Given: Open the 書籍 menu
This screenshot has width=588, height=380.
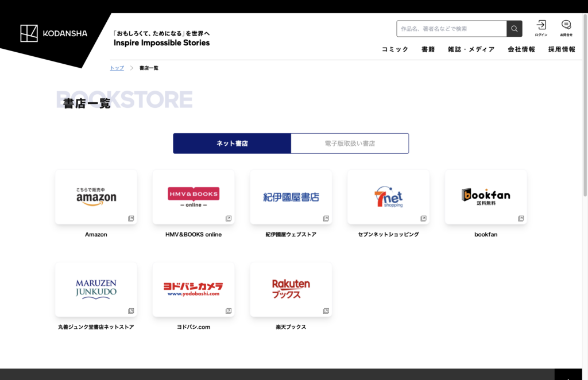Looking at the screenshot, I should coord(428,49).
